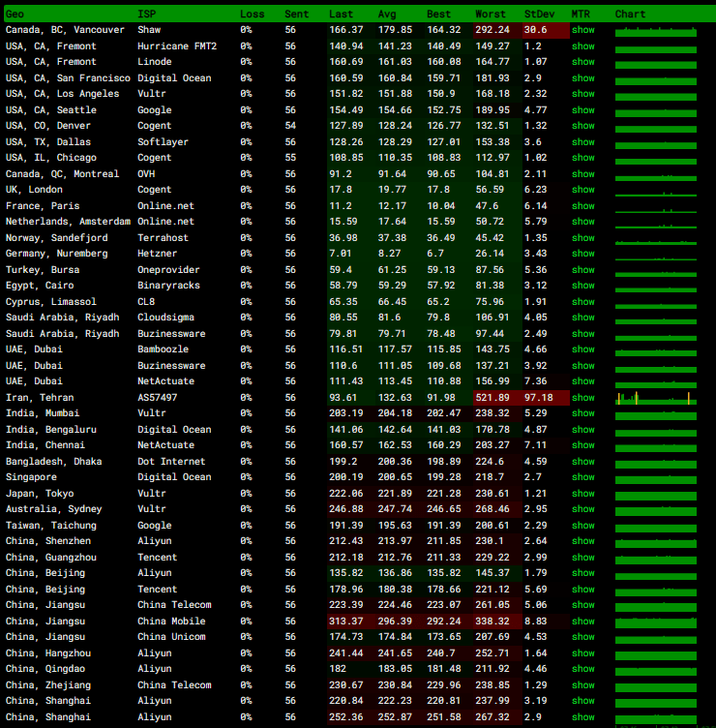This screenshot has width=716, height=728.
Task: Click sent count 54 in Denver row
Action: coord(290,126)
